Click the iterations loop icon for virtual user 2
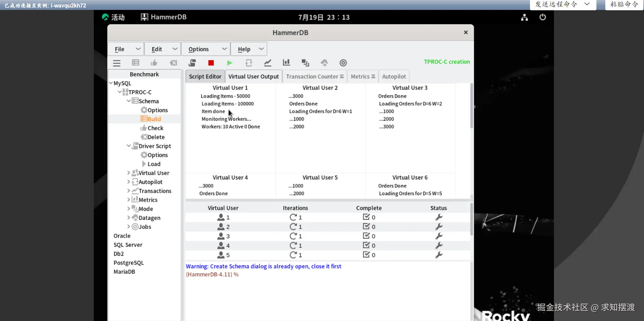Viewport: 644px width, 321px height. [293, 227]
